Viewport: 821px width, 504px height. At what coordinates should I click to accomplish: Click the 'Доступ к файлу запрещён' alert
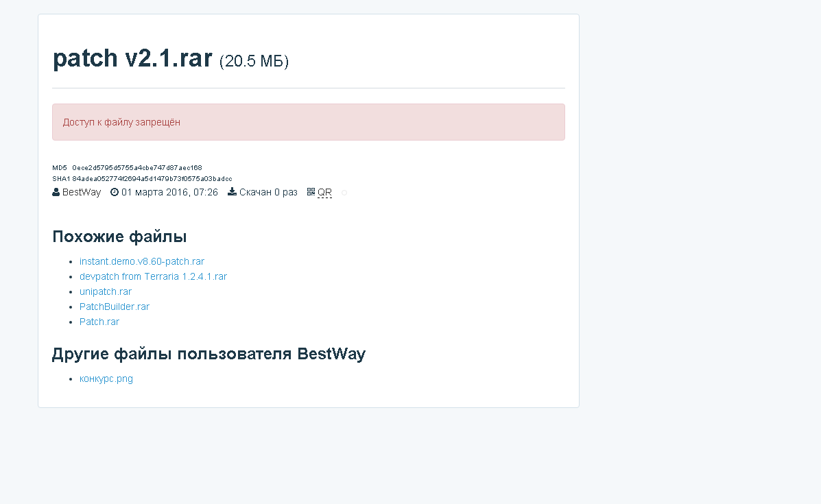308,122
